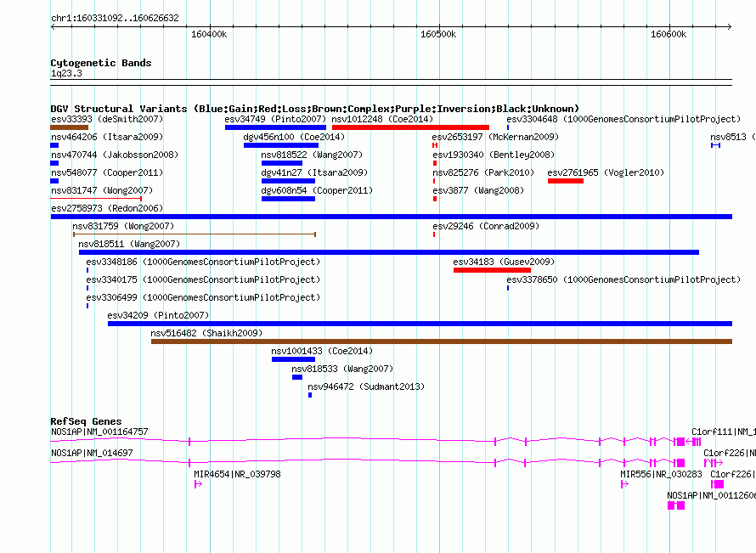Image resolution: width=756 pixels, height=553 pixels.
Task: Select the brown nsv516482 complex bar
Action: pyautogui.click(x=442, y=341)
